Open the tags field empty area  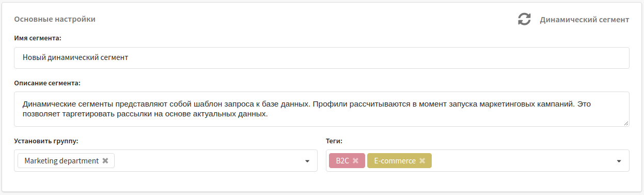pyautogui.click(x=522, y=161)
